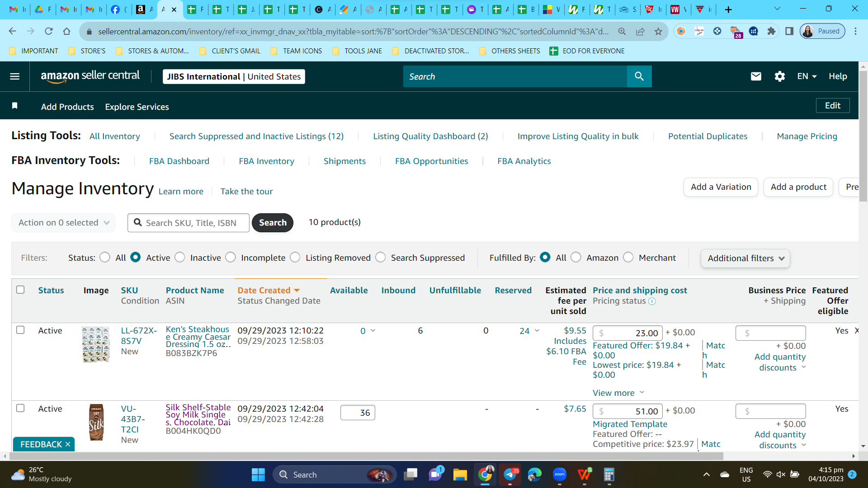Expand Add quantity discounts for Ken's Steakhouse
Screen dimensions: 868x488
[780, 362]
